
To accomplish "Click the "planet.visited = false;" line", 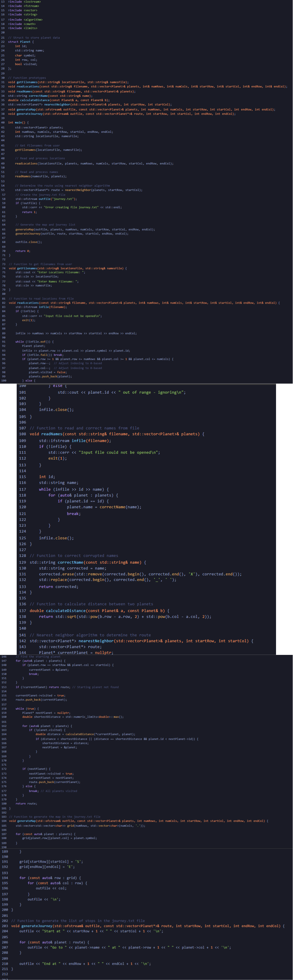I will point(47,372).
